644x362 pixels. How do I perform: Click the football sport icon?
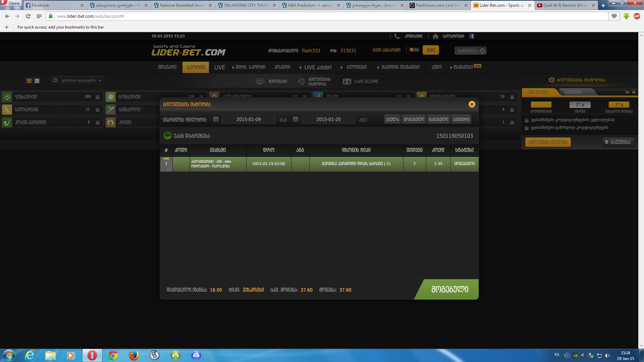click(x=7, y=97)
